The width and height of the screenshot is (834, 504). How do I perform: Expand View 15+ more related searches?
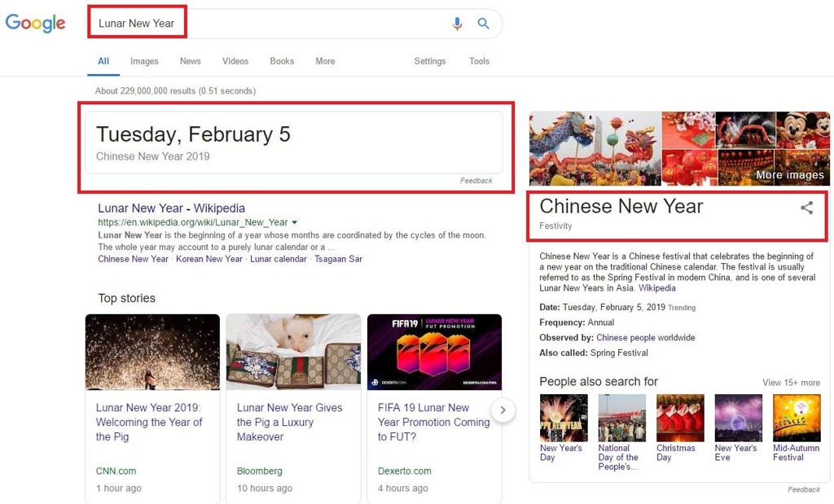pyautogui.click(x=791, y=383)
